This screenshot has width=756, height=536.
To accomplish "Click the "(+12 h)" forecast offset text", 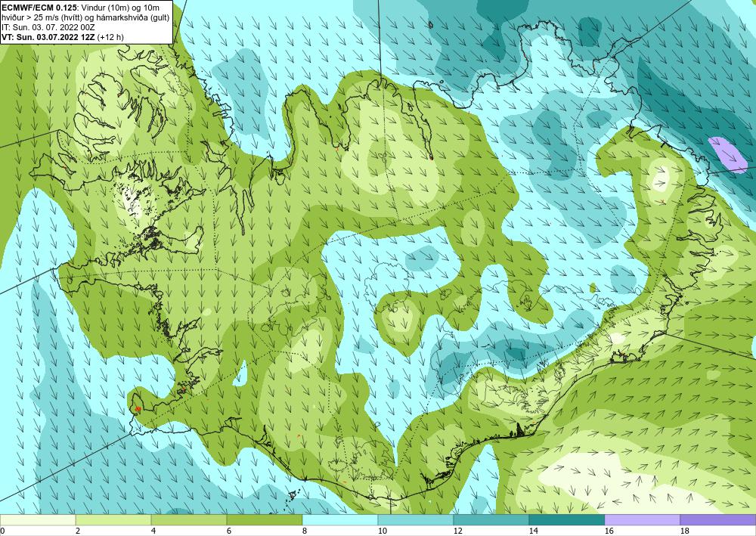I will pos(110,37).
